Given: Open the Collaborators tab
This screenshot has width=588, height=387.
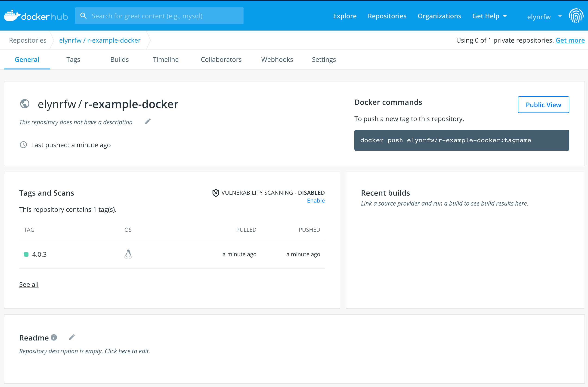Looking at the screenshot, I should point(221,59).
